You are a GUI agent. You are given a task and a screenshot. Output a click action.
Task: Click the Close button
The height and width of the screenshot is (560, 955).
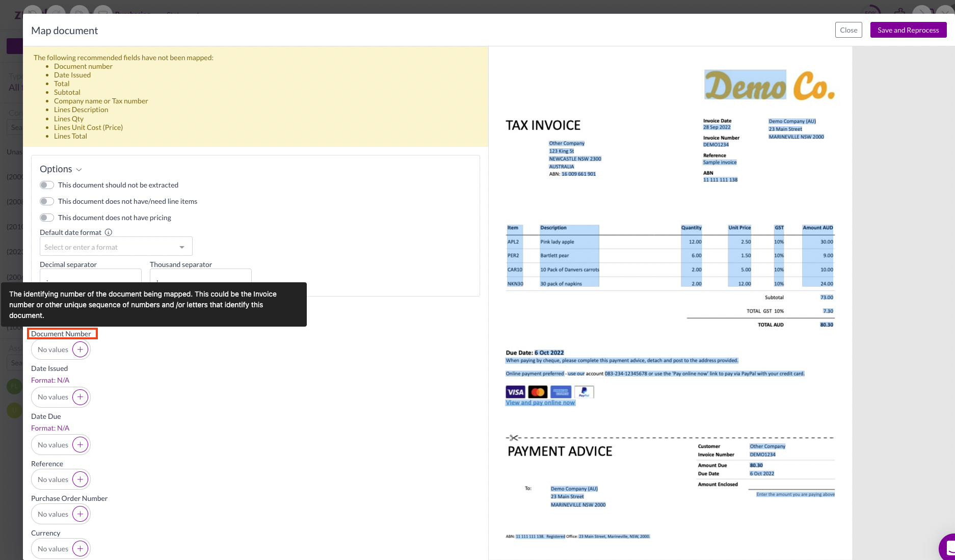click(848, 30)
